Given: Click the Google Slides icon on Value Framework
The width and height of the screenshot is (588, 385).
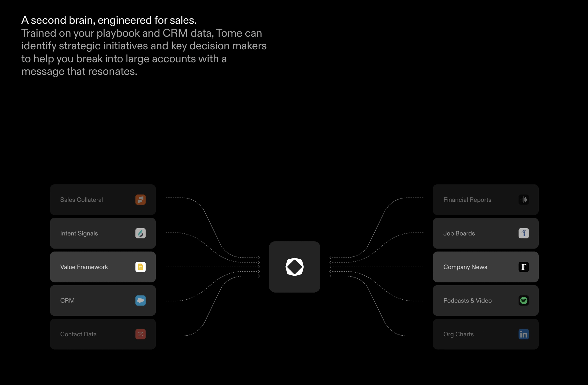Looking at the screenshot, I should [140, 267].
